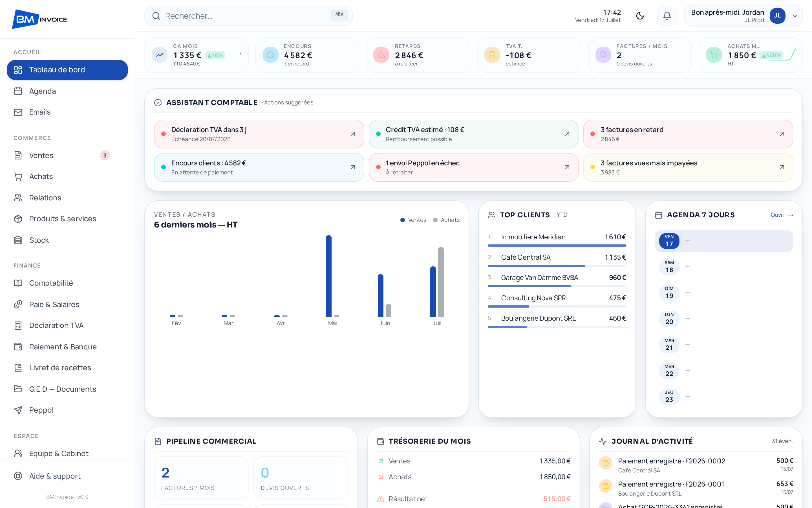Screen dimensions: 812x508
Task: Open Crédit TVA estimé suggestion
Action: (x=473, y=134)
